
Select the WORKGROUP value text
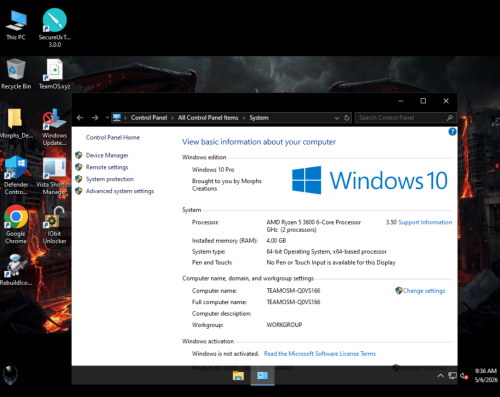tap(284, 325)
